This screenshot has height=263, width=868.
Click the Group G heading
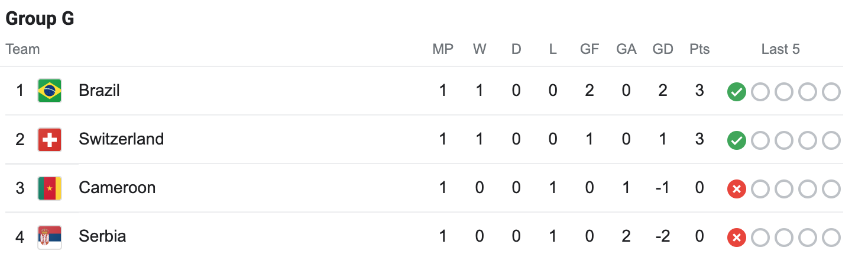click(40, 19)
